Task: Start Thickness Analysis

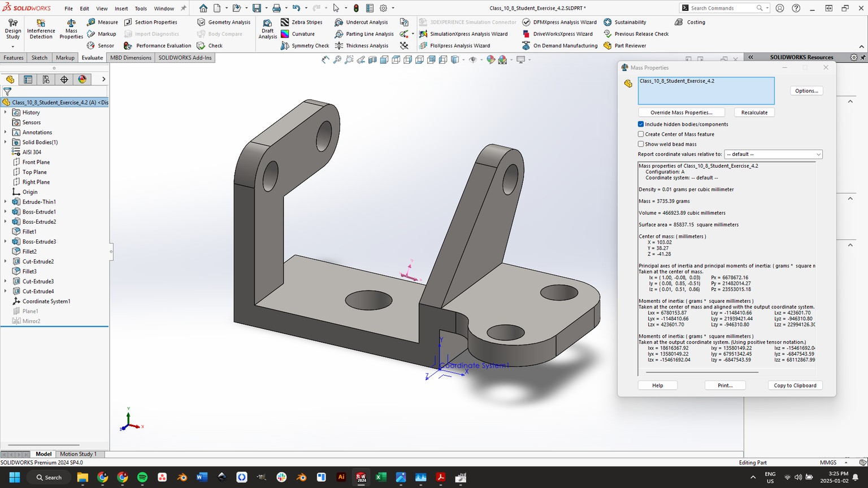Action: [x=361, y=46]
